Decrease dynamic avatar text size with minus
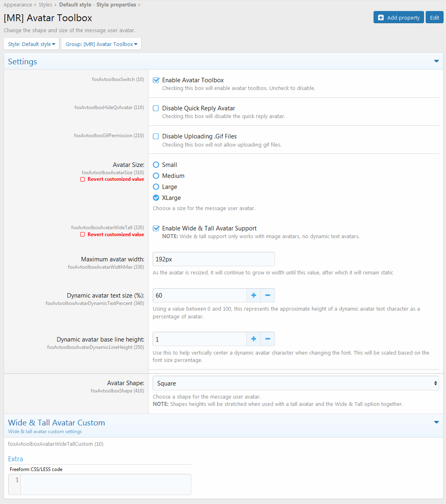 point(268,296)
